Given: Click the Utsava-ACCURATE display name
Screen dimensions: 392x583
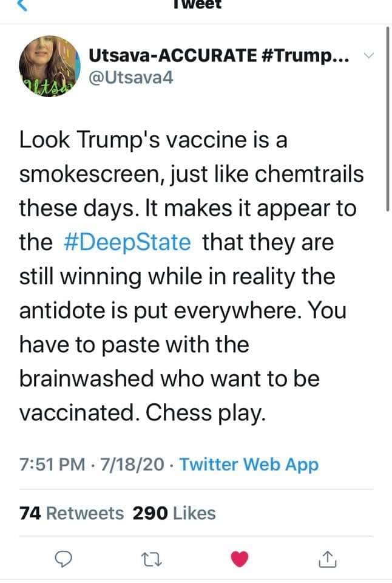Looking at the screenshot, I should click(172, 55).
